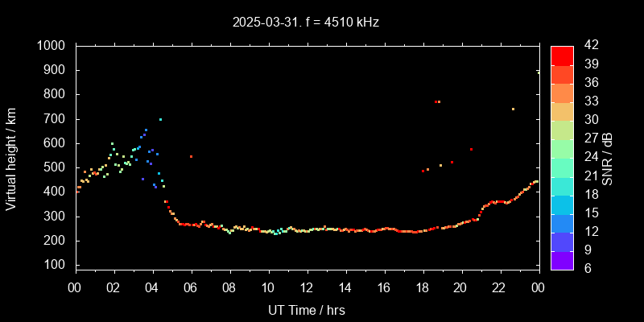Click the orange 33–36 dB colorbar segment

562,92
